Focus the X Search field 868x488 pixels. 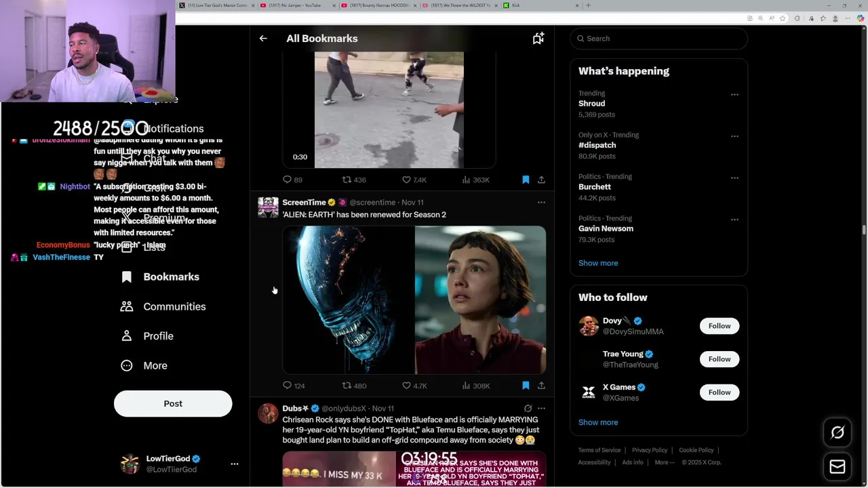point(659,39)
